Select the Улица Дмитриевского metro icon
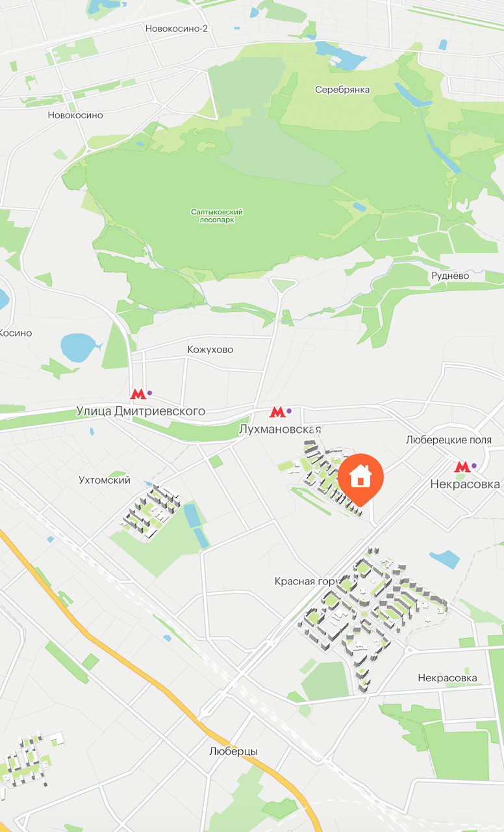The height and width of the screenshot is (832, 504). click(x=138, y=393)
